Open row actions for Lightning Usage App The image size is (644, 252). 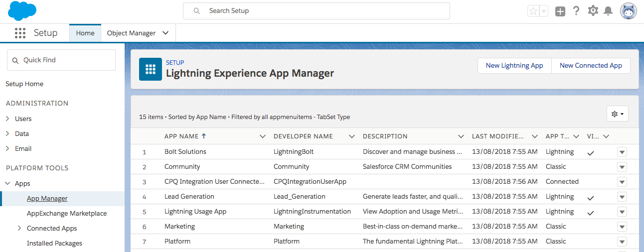622,212
